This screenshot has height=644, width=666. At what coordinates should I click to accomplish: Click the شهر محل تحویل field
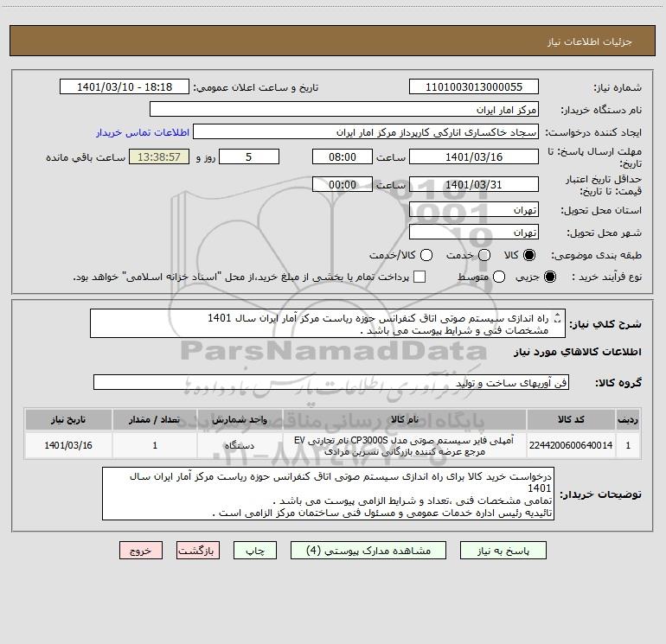pos(474,233)
